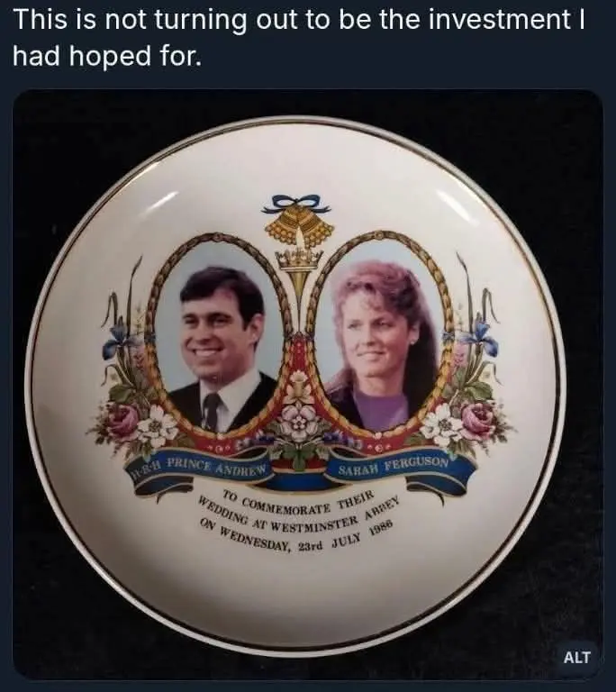
Task: Click the central Tudor rose beneath the portraits
Action: 299,418
